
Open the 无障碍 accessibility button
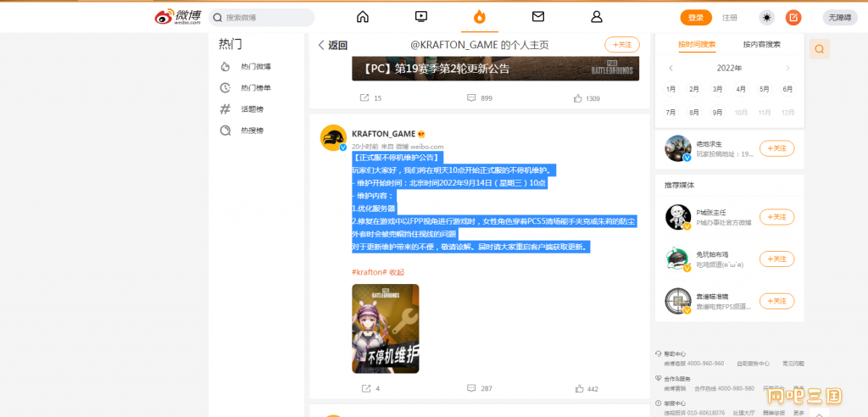pyautogui.click(x=840, y=18)
